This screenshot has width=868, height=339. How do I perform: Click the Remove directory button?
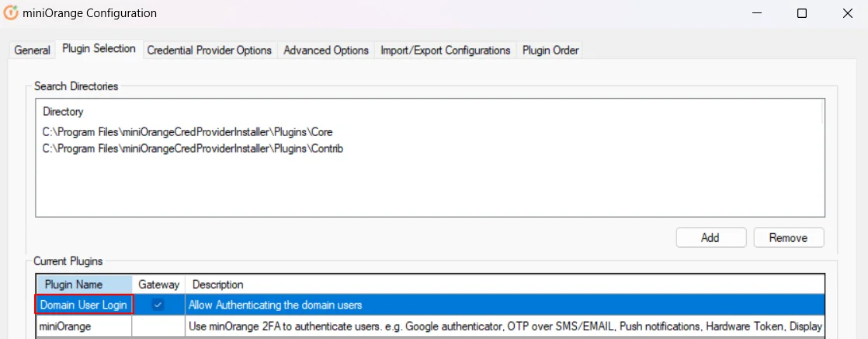788,237
